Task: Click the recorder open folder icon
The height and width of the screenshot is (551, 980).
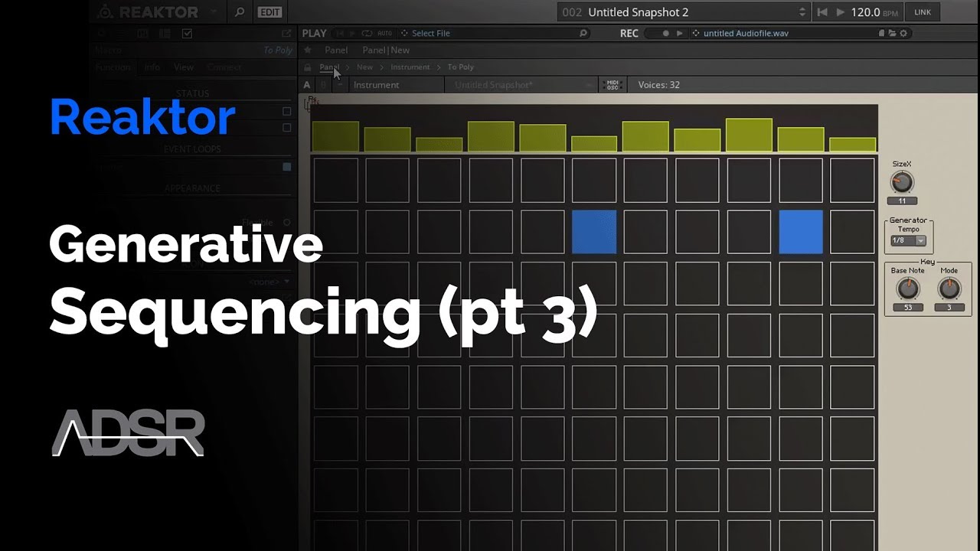Action: point(892,34)
